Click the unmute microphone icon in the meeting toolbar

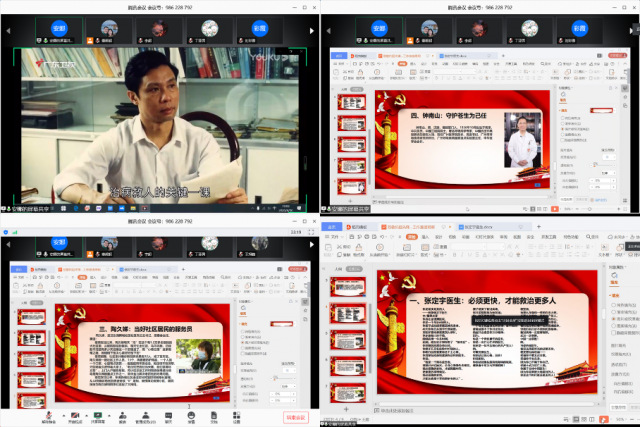coord(47,413)
